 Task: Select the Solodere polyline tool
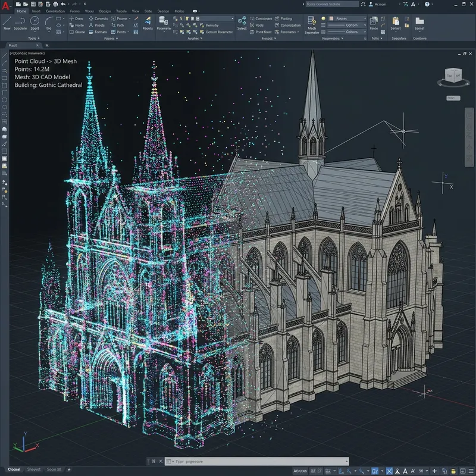point(20,22)
